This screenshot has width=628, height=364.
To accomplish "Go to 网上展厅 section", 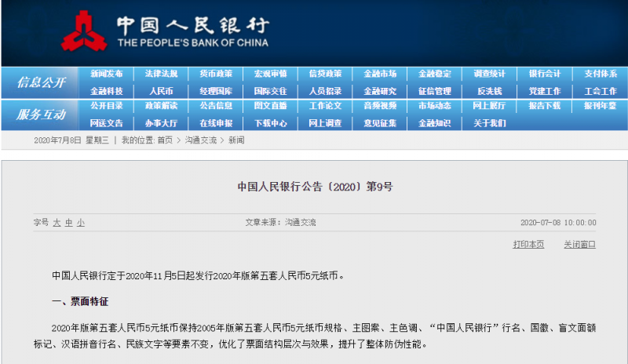I will [x=489, y=106].
